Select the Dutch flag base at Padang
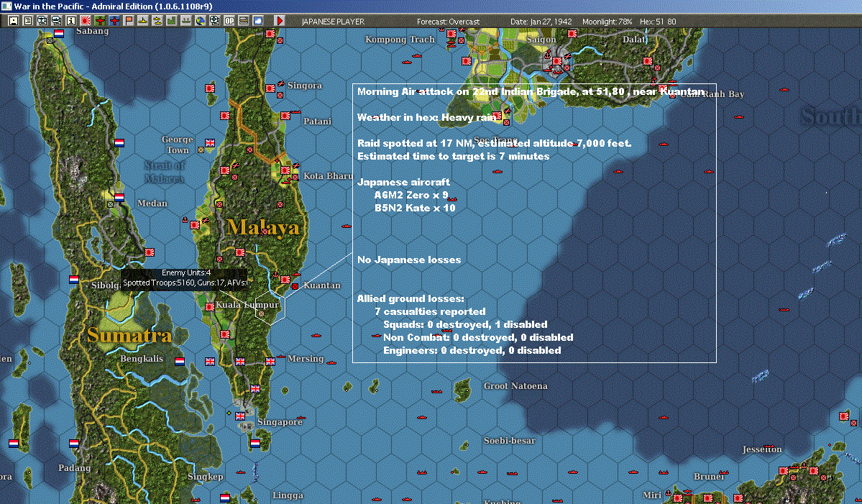Viewport: 862px width, 504px height. 73,443
